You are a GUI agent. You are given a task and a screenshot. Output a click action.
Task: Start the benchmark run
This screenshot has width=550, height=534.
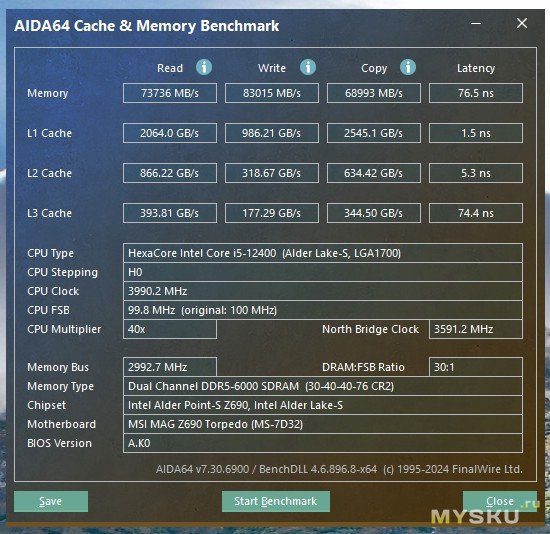pyautogui.click(x=276, y=501)
